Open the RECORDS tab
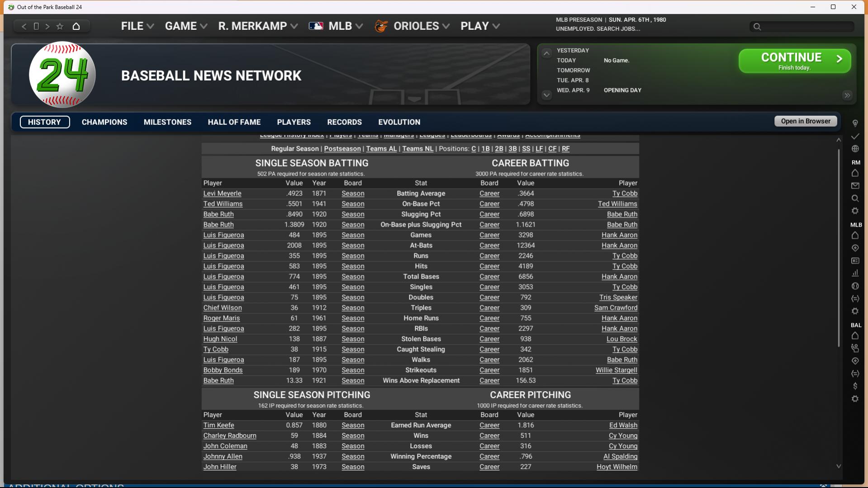868x488 pixels. [x=344, y=122]
